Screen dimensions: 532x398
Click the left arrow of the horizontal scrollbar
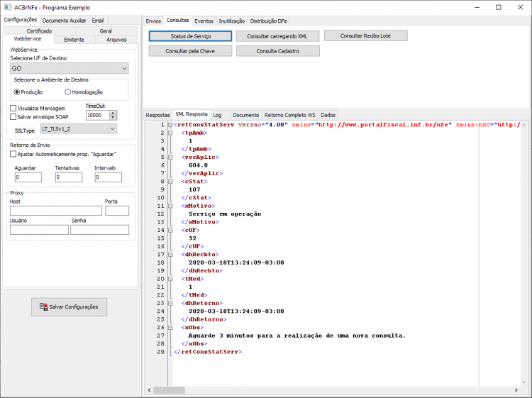point(149,390)
